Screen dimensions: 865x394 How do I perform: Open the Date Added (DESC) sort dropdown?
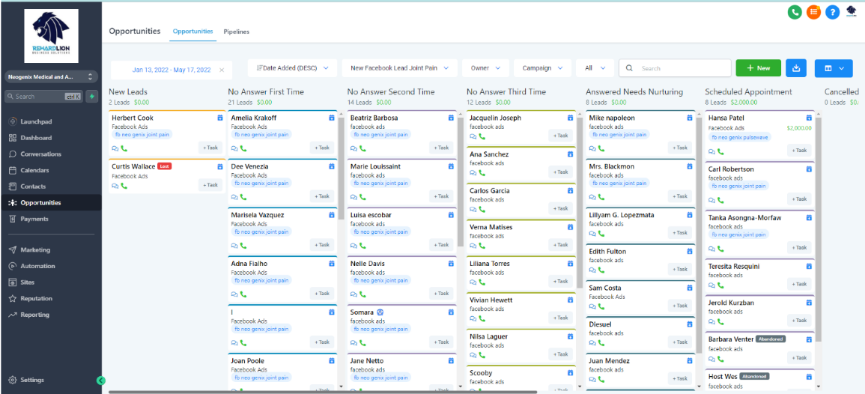(292, 68)
